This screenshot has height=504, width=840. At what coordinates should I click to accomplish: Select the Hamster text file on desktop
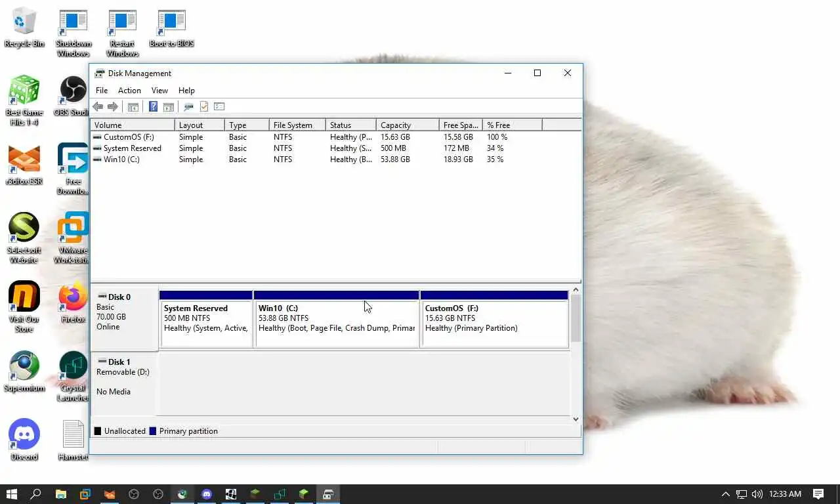click(73, 440)
